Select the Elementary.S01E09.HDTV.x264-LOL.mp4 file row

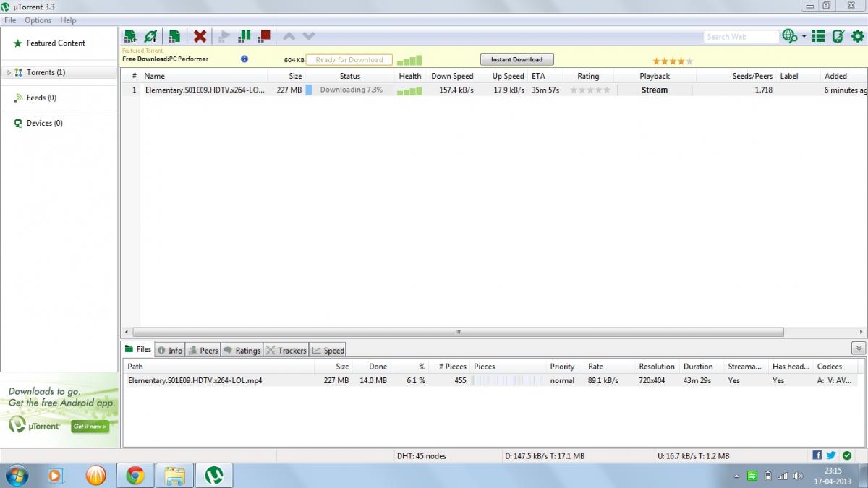click(x=490, y=380)
